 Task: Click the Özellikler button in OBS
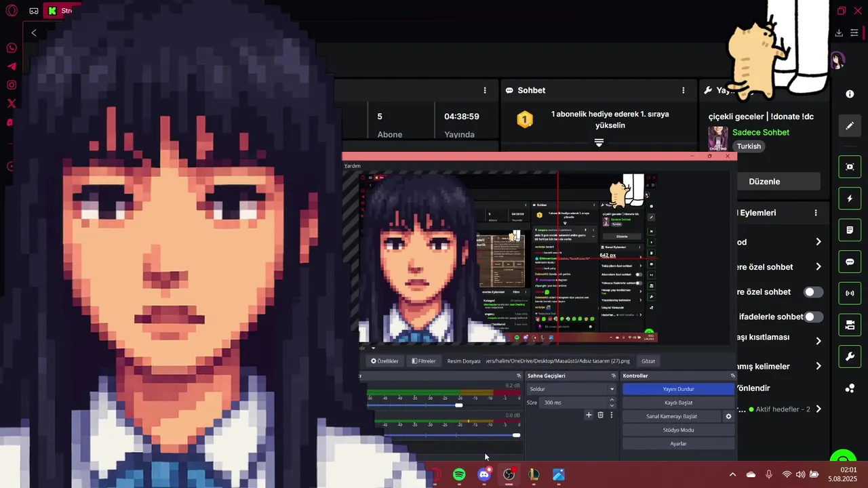384,361
